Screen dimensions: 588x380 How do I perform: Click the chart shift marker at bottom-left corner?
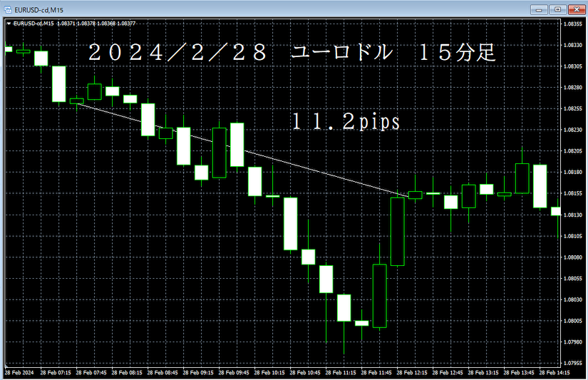point(6,365)
